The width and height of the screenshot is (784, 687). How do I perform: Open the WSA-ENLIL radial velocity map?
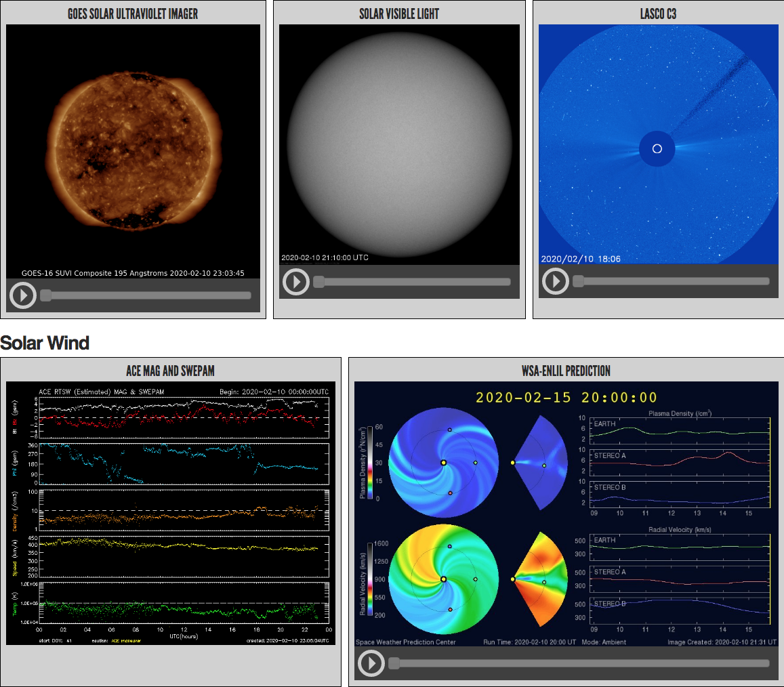[444, 579]
